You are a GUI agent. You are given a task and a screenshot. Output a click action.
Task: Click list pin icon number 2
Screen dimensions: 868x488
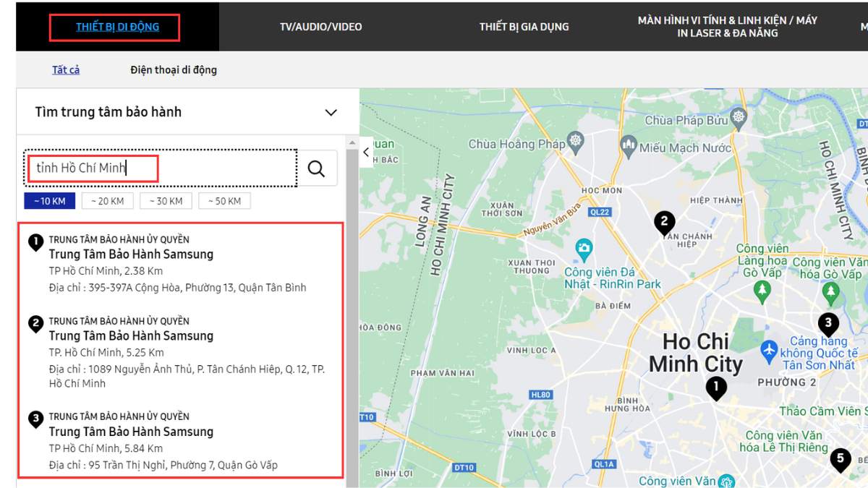[x=35, y=324]
